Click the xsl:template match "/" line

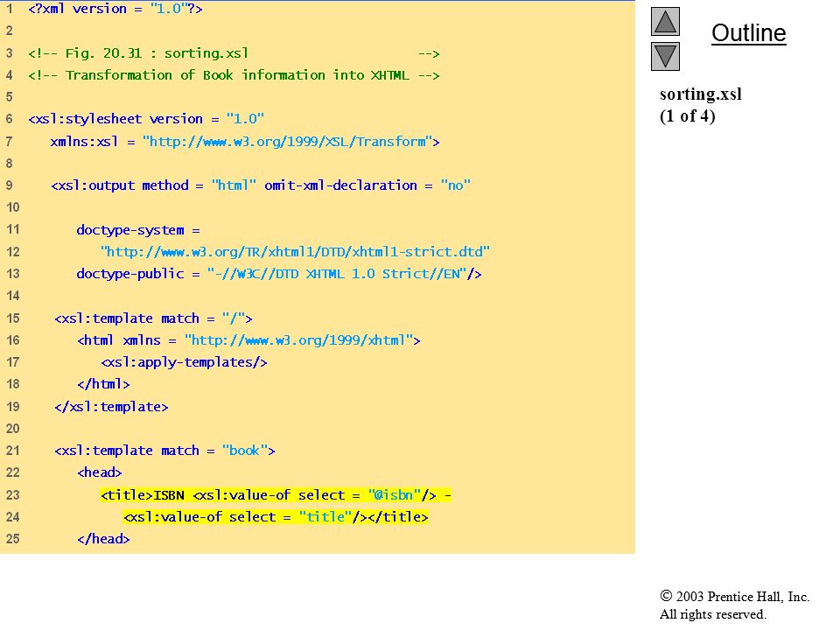pos(153,318)
